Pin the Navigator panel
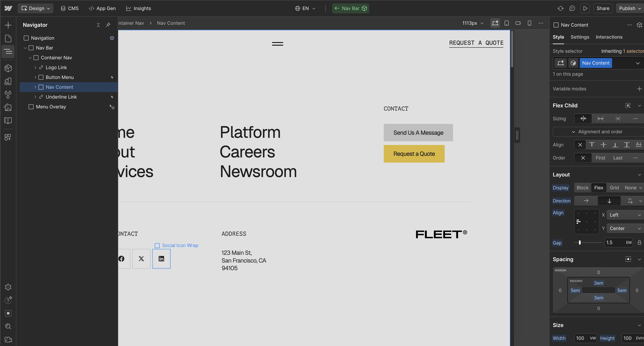 click(108, 25)
